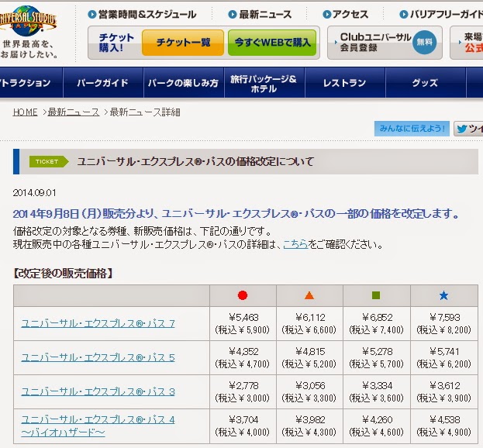Click the article title ユニバーサル・エクスプレス・パスの価格改定について
Screen dimensions: 483x448
pyautogui.click(x=195, y=162)
